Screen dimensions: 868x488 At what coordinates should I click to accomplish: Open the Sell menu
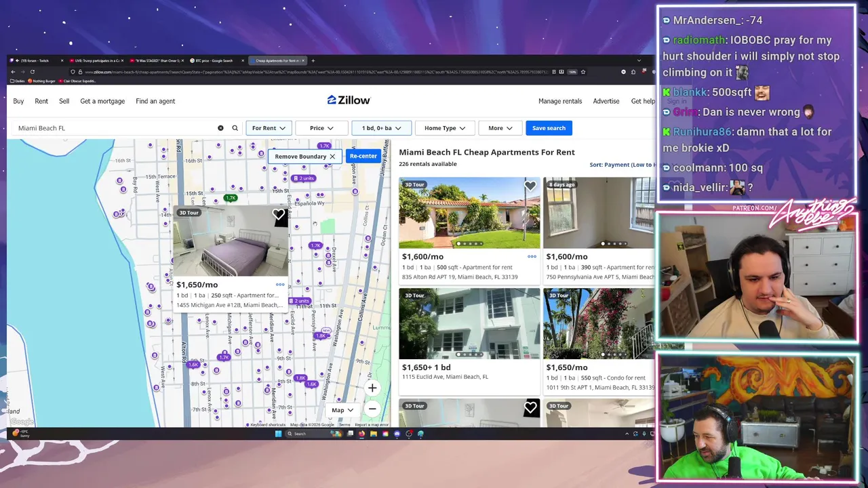64,101
